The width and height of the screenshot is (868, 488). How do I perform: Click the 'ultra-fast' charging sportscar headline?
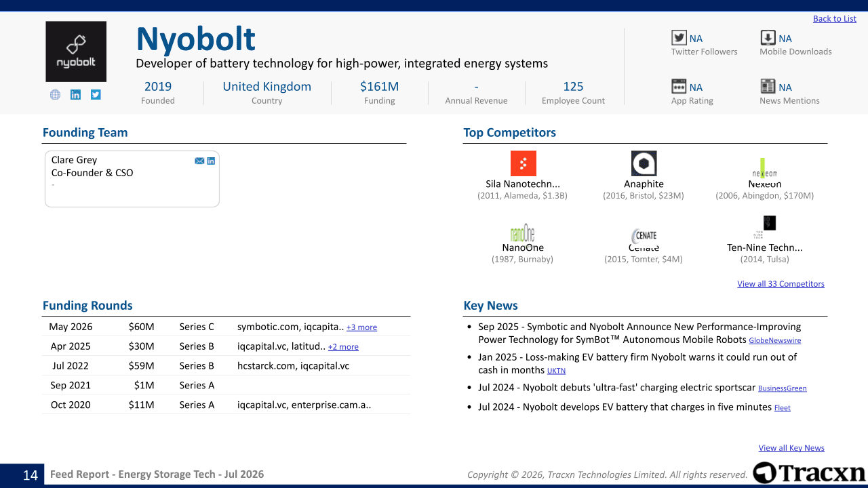616,388
